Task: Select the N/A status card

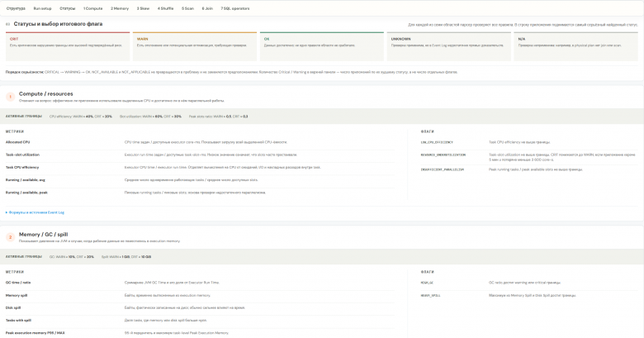Action: [575, 46]
